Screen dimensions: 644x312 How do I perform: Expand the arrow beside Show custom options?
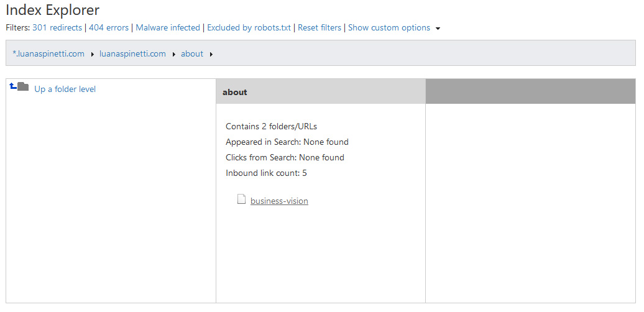[438, 29]
